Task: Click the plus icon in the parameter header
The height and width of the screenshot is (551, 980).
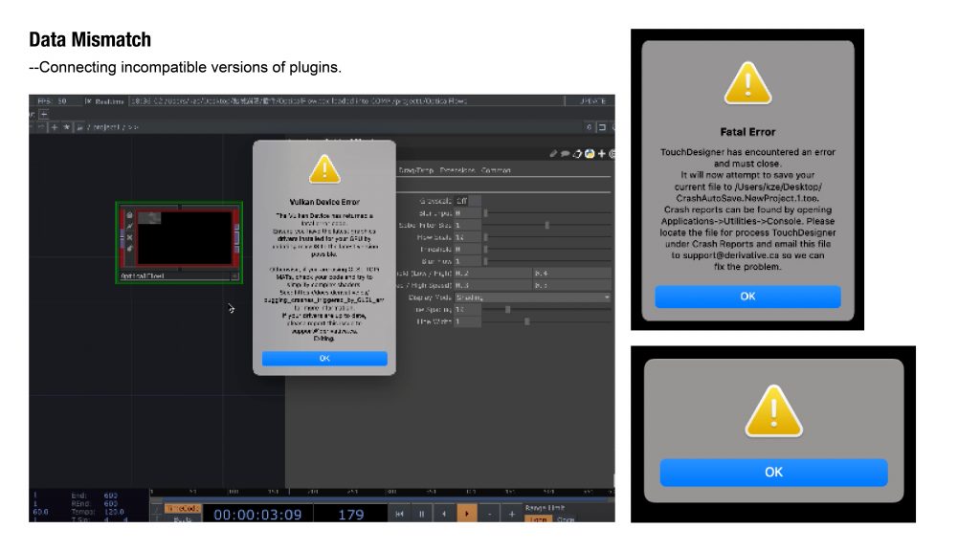Action: [x=601, y=153]
